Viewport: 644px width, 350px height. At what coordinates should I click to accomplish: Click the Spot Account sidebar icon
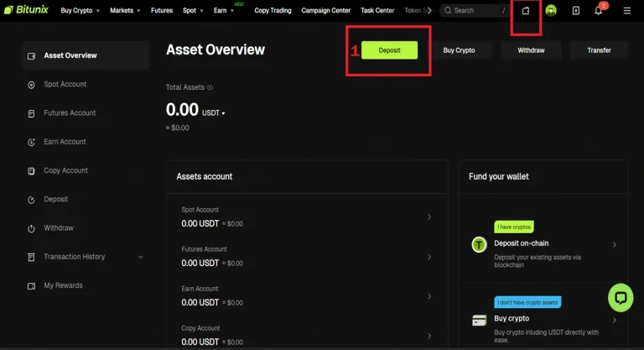(x=31, y=85)
